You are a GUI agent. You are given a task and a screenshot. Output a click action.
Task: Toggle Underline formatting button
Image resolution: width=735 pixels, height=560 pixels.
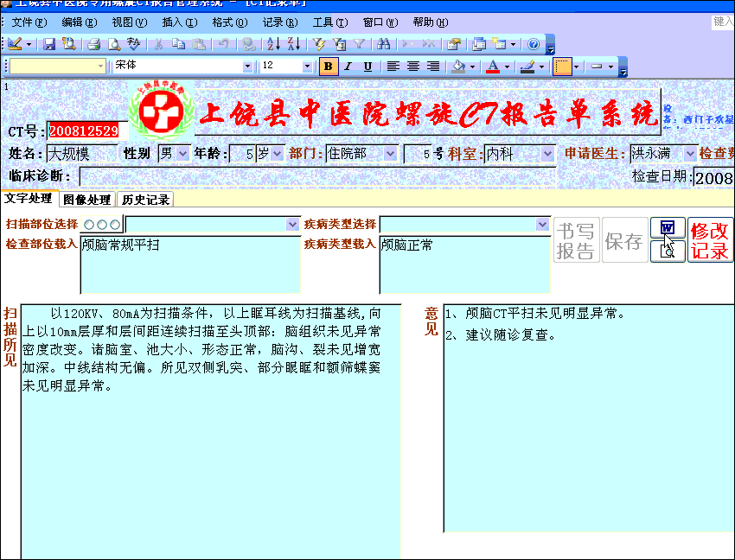(368, 67)
